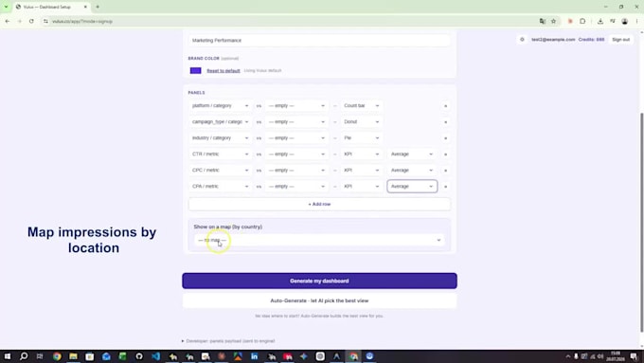The image size is (644, 363).
Task: Open the CTR / metric field dropdown
Action: (x=220, y=154)
